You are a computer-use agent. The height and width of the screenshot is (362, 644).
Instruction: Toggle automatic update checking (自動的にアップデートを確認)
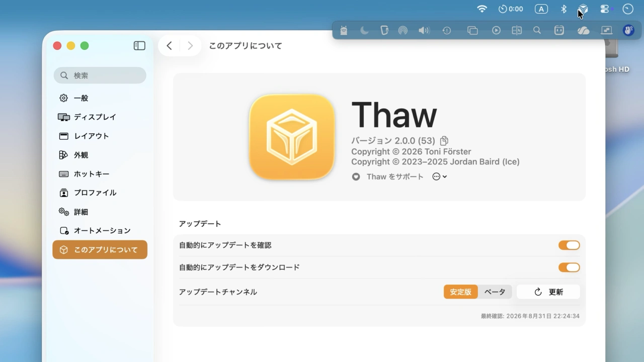569,245
